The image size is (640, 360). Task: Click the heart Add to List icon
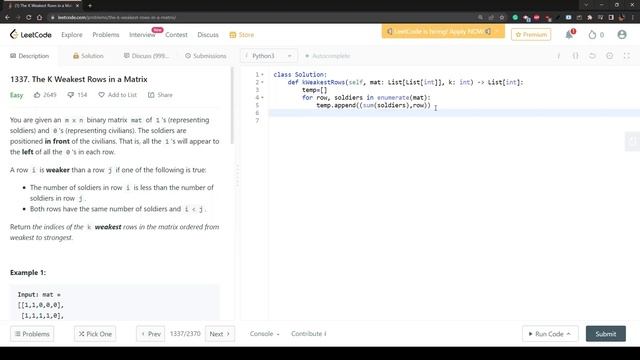pyautogui.click(x=101, y=95)
